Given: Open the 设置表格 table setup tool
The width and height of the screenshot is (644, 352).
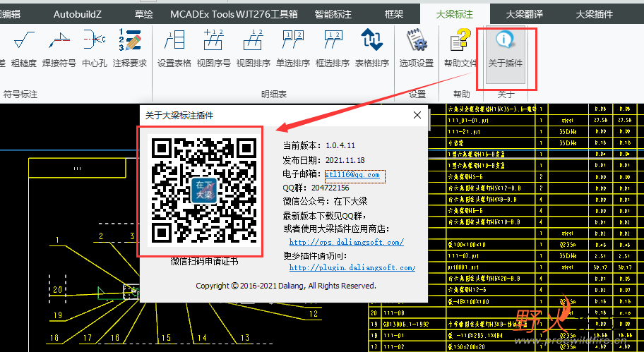Looking at the screenshot, I should [x=174, y=49].
